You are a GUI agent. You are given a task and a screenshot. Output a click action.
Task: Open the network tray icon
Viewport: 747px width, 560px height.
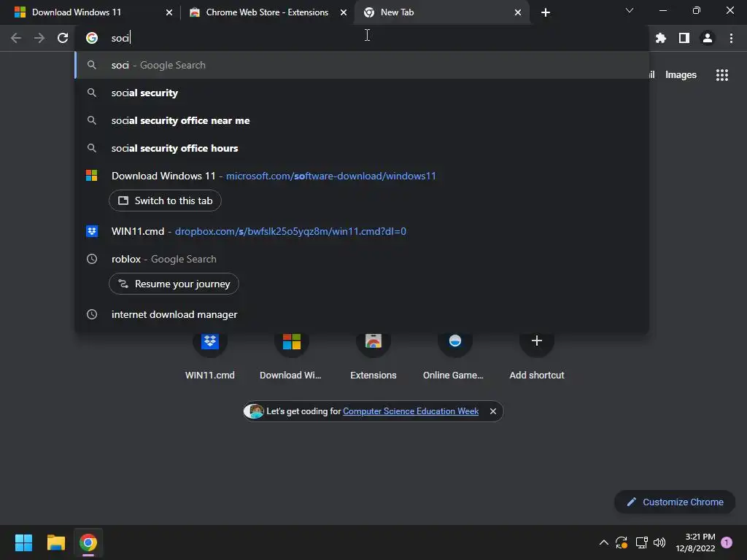641,542
